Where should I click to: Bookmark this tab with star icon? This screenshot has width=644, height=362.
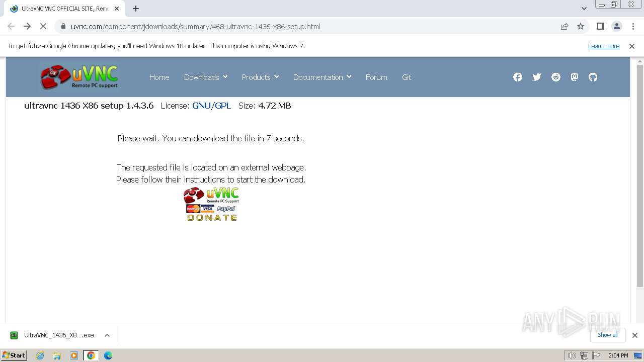[x=581, y=26]
